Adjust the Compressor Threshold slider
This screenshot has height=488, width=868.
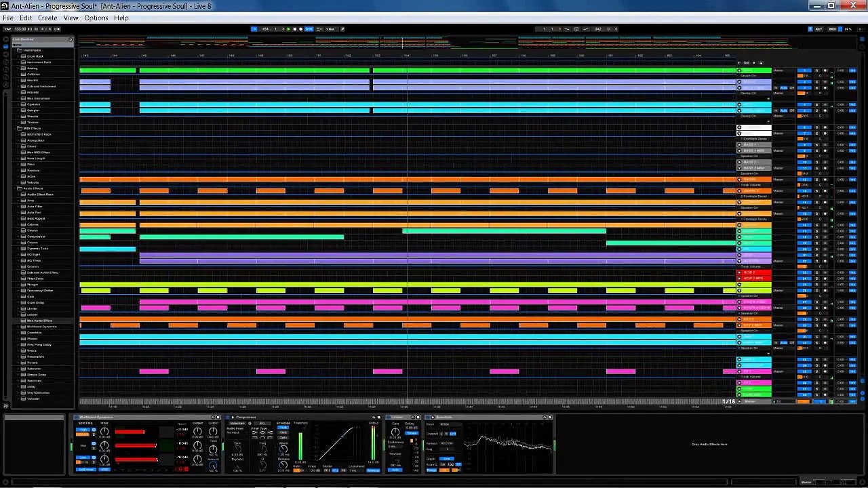[x=300, y=443]
